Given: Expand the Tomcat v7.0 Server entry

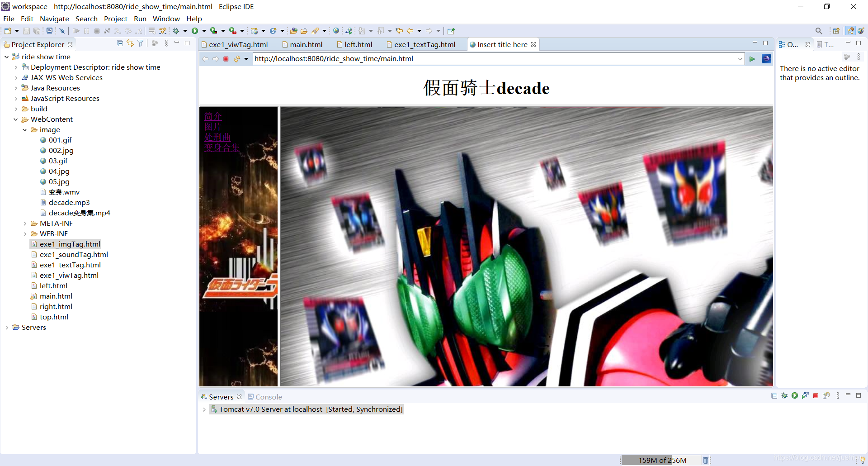Looking at the screenshot, I should (204, 409).
